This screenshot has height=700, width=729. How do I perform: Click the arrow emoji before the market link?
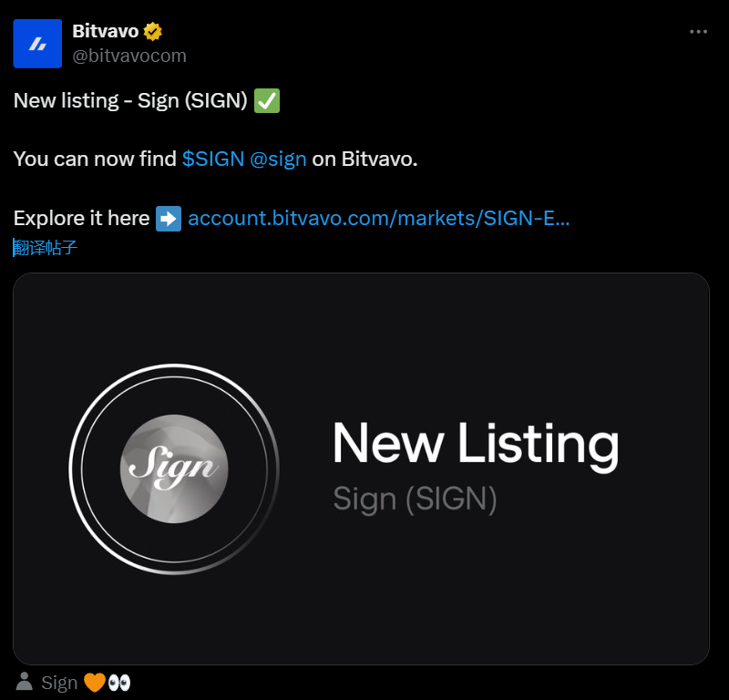pos(168,218)
